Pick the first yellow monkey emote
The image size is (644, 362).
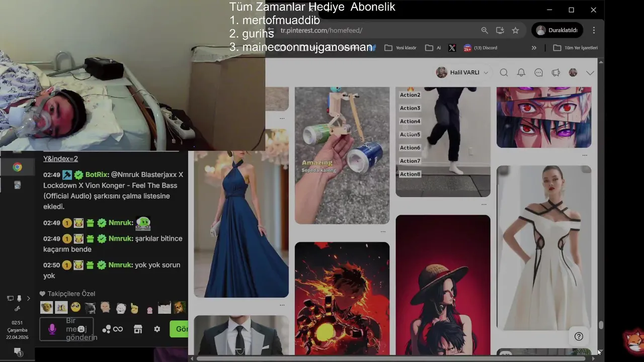46,307
